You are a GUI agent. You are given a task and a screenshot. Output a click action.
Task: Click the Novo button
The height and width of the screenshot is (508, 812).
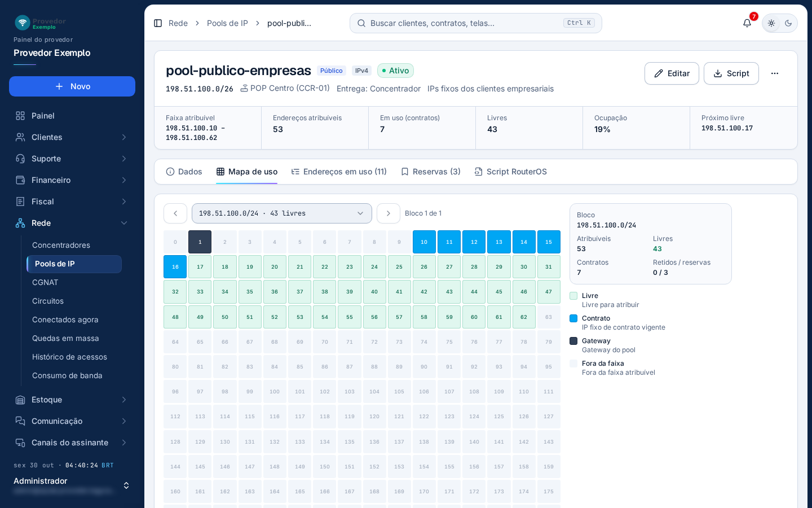tap(72, 86)
